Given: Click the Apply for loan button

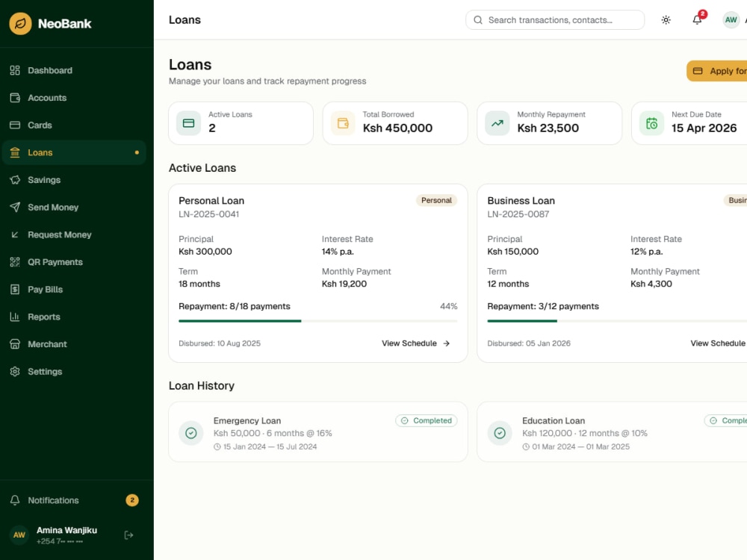Looking at the screenshot, I should click(x=717, y=71).
